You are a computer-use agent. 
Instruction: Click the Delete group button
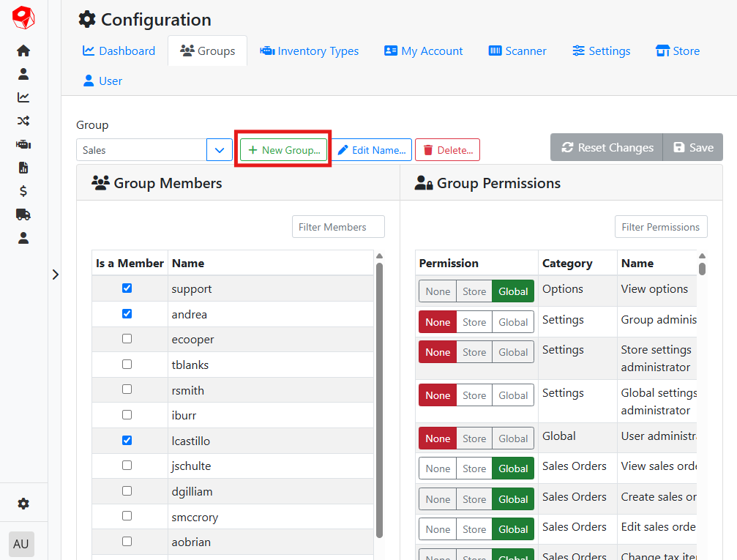coord(447,150)
